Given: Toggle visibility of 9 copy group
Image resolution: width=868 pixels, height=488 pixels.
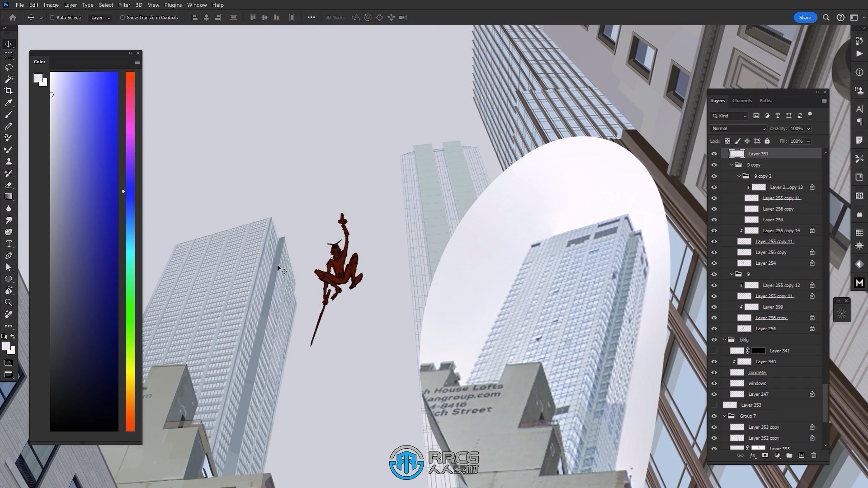Looking at the screenshot, I should coord(714,165).
